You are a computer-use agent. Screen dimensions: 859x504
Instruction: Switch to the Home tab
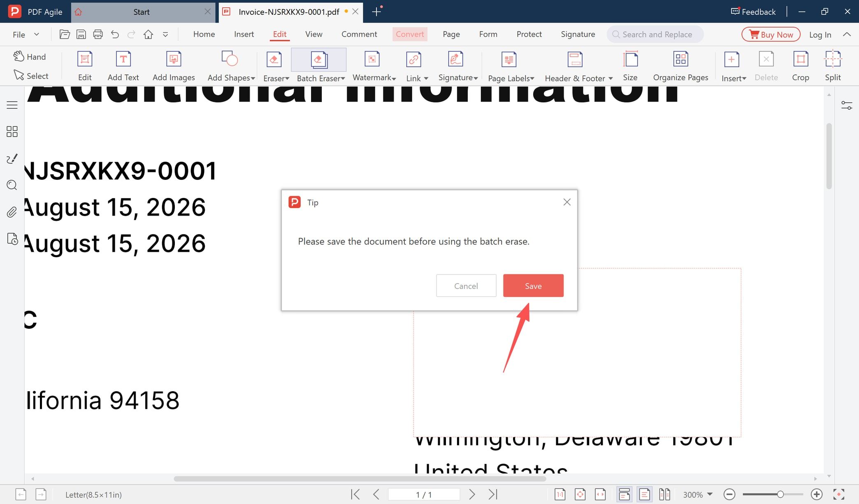tap(204, 34)
